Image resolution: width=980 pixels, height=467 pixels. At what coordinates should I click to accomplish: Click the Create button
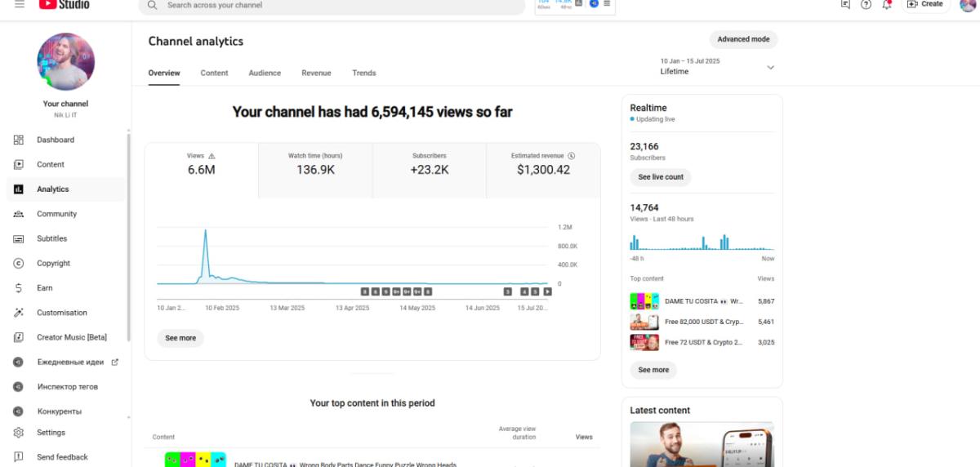(x=925, y=4)
